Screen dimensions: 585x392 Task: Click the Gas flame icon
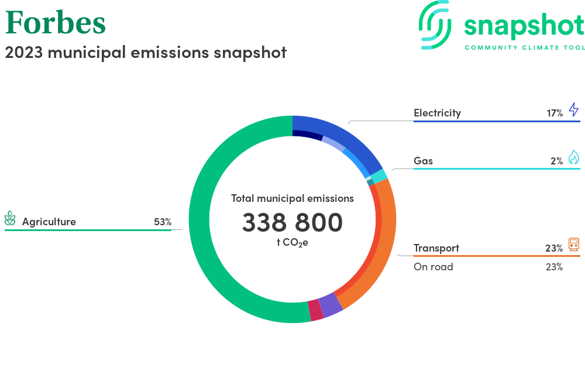[x=573, y=157]
